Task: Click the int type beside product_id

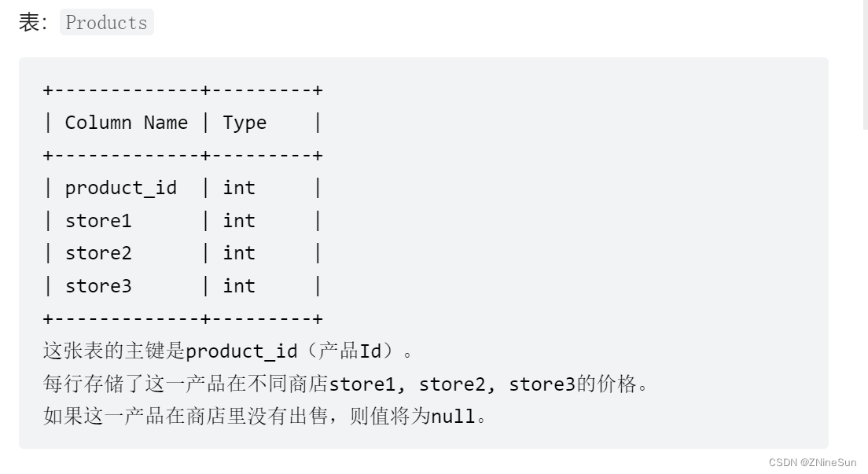Action: (x=239, y=188)
